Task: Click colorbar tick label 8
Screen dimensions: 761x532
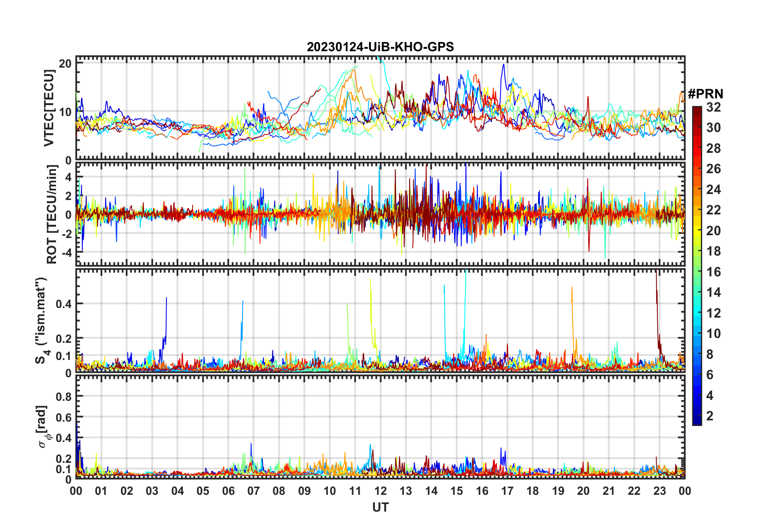Action: (x=710, y=354)
